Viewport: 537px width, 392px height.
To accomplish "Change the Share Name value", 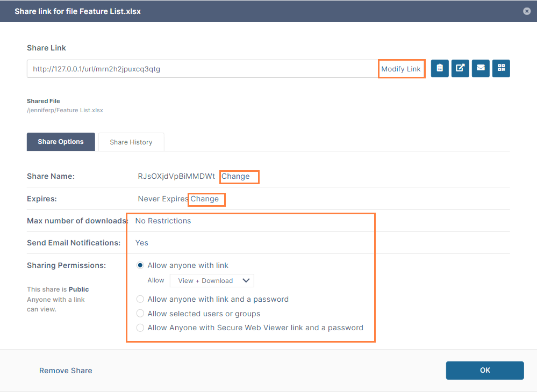I will [236, 176].
